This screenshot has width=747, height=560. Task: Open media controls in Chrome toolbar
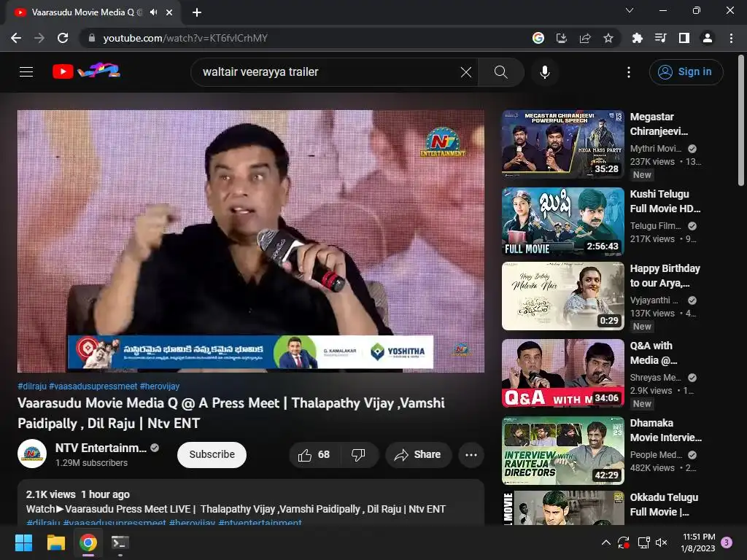tap(661, 38)
